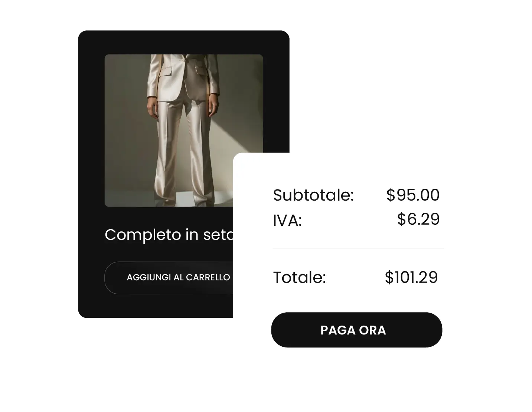Click the PAGA ORA button

(356, 330)
